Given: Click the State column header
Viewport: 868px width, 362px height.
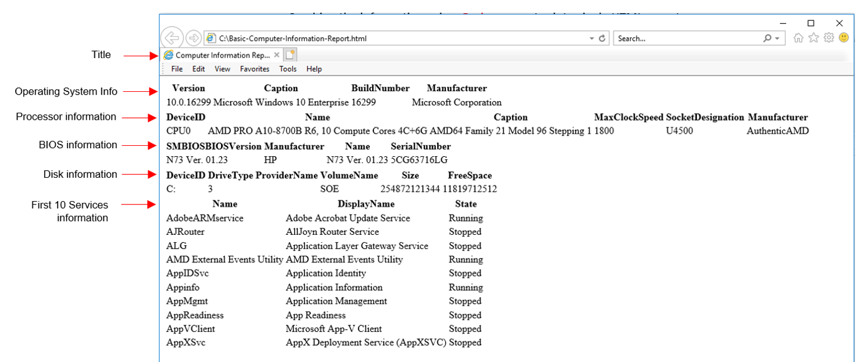Looking at the screenshot, I should coord(466,204).
